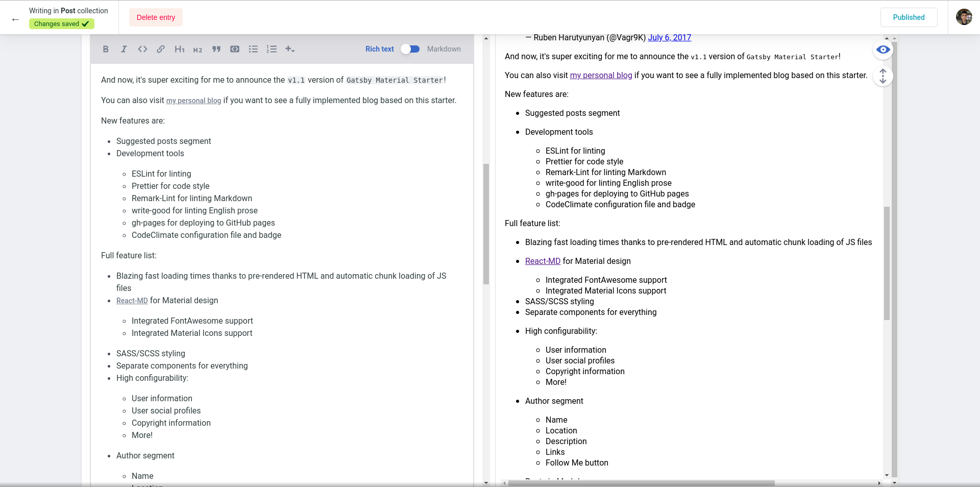The height and width of the screenshot is (487, 980).
Task: Apply Heading 2 style
Action: pos(198,49)
